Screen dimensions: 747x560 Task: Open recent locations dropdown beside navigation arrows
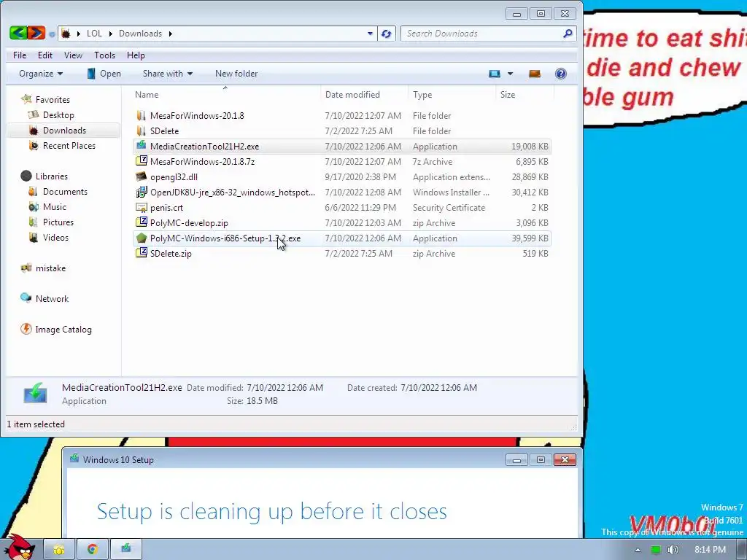pyautogui.click(x=52, y=34)
